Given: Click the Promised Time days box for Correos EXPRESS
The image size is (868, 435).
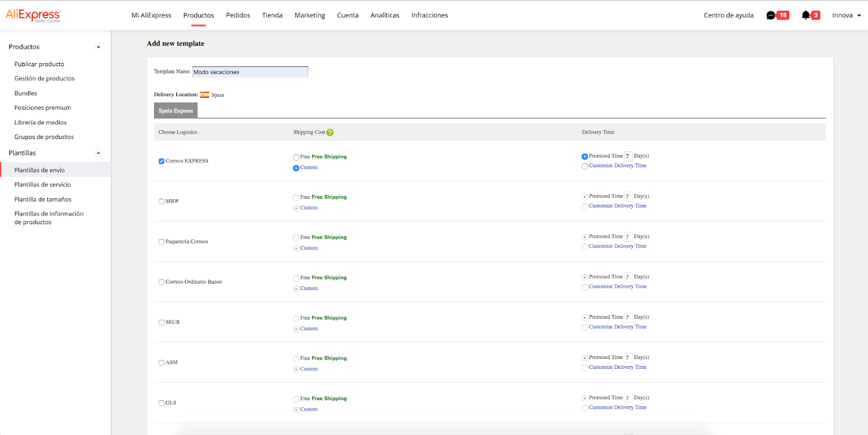Looking at the screenshot, I should 628,156.
